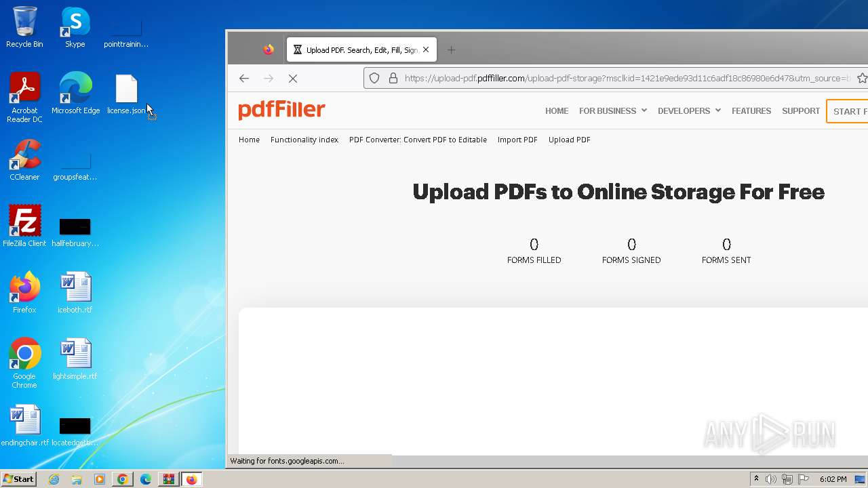Open Microsoft Edge desktop shortcut
This screenshot has width=868, height=488.
pos(75,94)
